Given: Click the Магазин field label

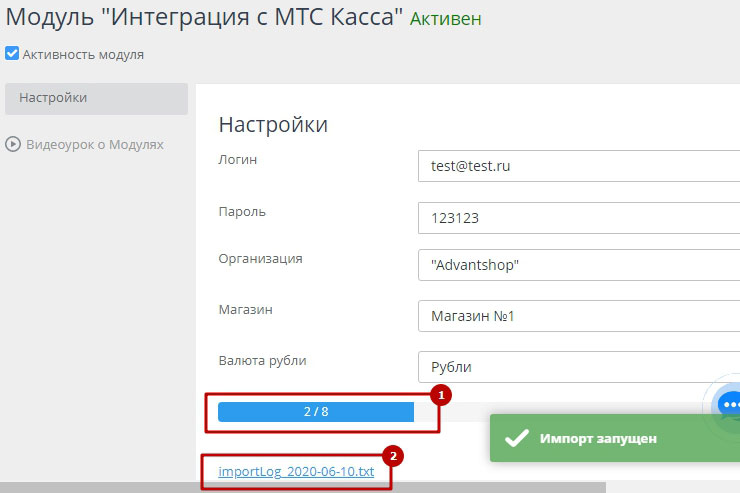Looking at the screenshot, I should 245,309.
